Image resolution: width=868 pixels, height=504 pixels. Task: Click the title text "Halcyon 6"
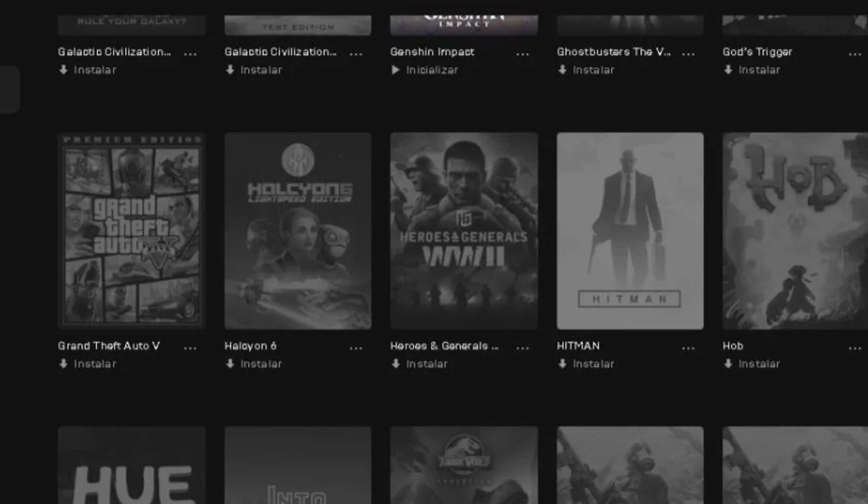click(250, 346)
